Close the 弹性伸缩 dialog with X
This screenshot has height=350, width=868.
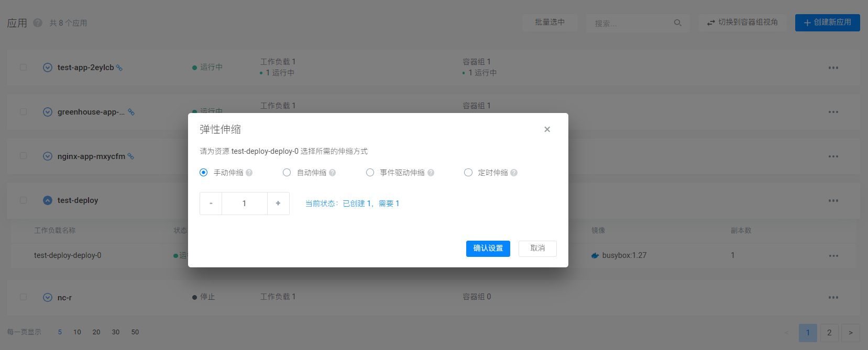(547, 129)
